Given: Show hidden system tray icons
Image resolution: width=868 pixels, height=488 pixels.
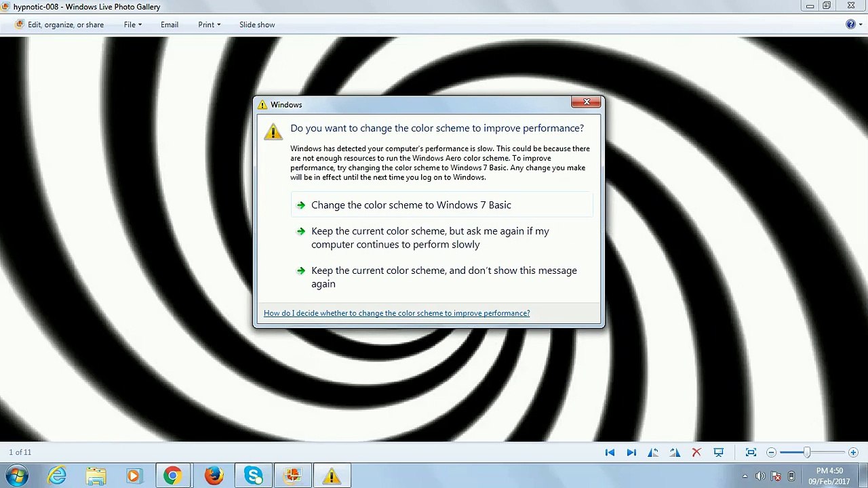Looking at the screenshot, I should point(745,476).
